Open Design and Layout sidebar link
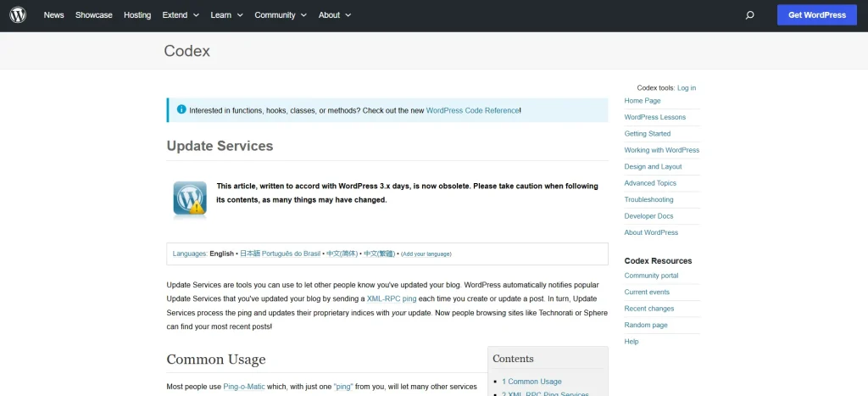Screen dimensions: 868x396 point(653,167)
